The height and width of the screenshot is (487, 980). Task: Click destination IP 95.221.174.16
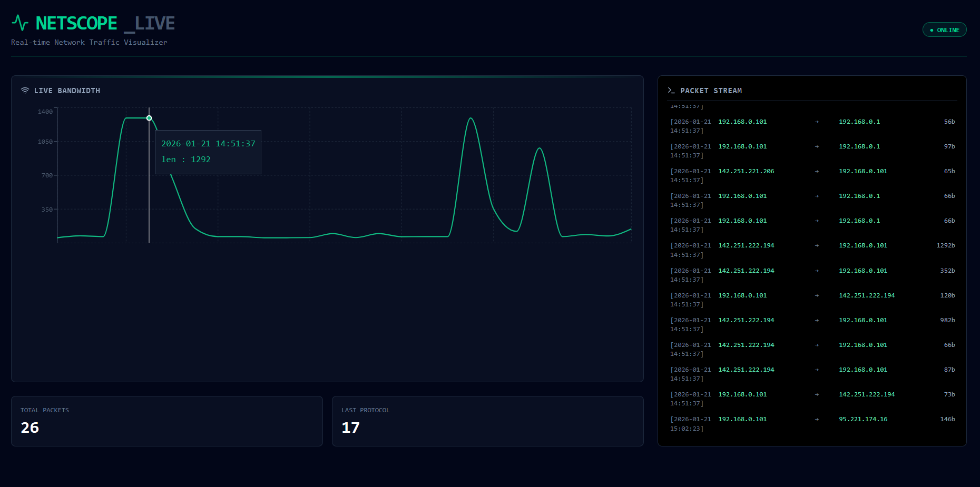coord(863,420)
